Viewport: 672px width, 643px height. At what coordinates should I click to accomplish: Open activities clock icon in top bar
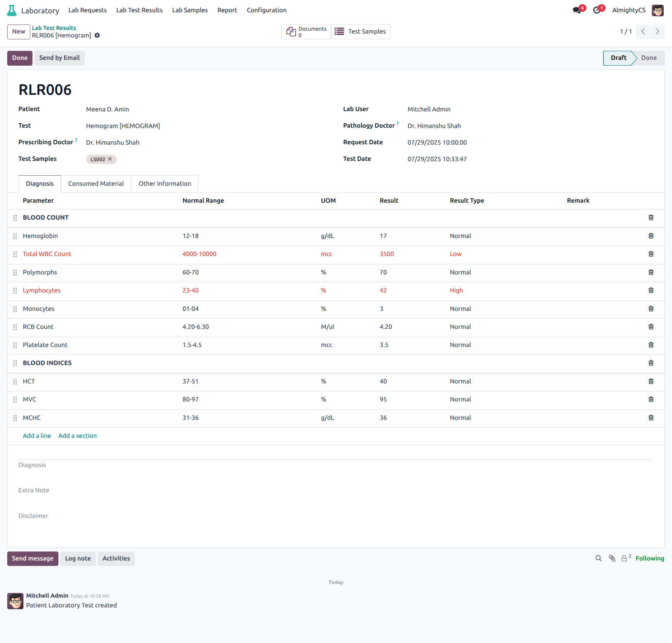(597, 10)
